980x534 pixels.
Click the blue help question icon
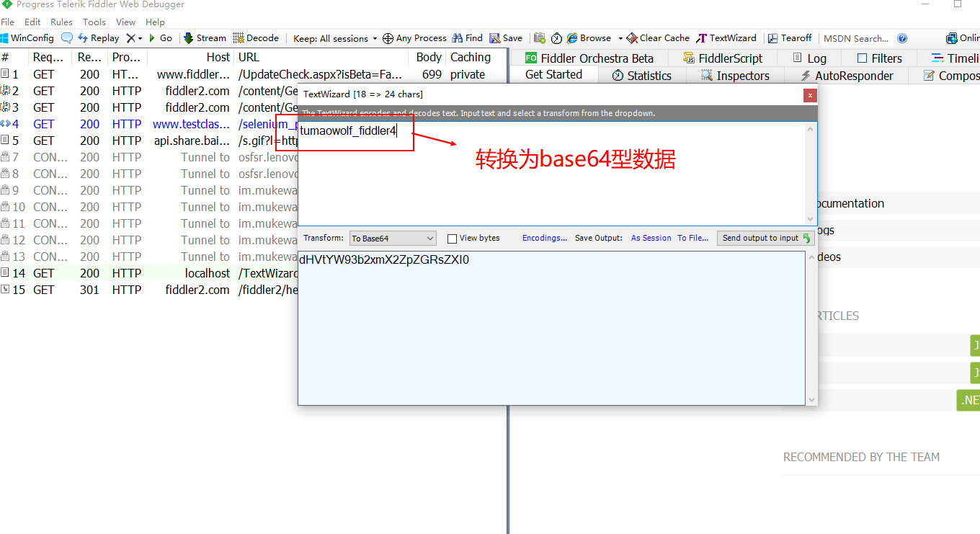click(x=902, y=38)
